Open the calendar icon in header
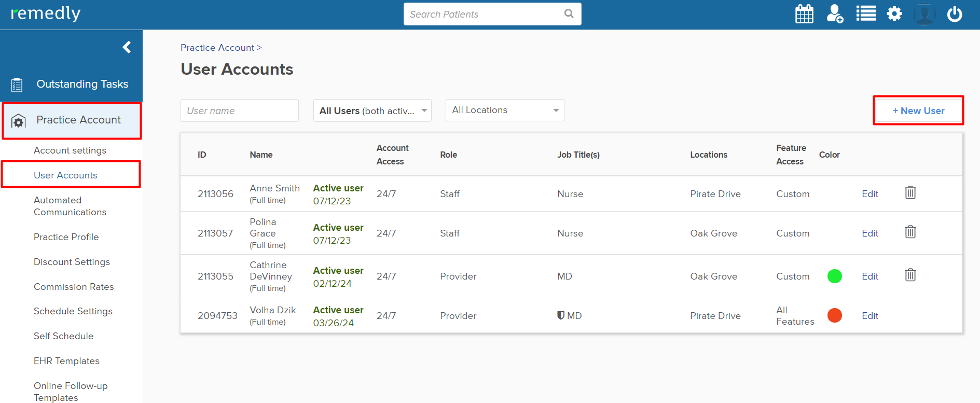 804,14
